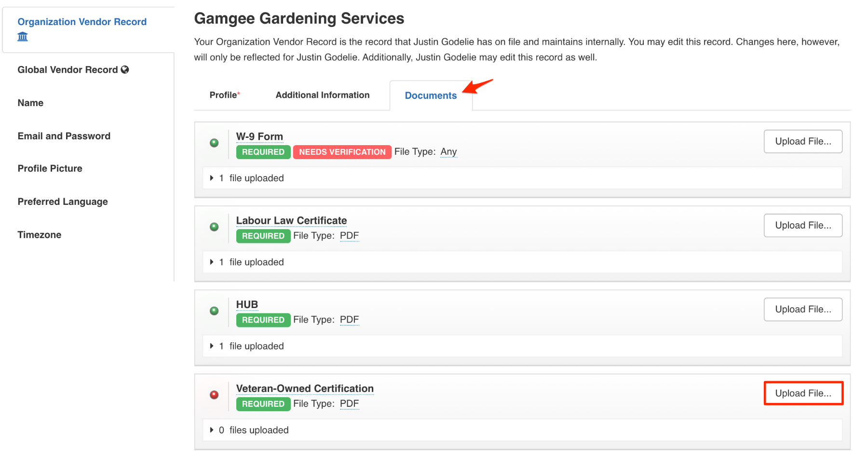Image resolution: width=868 pixels, height=456 pixels.
Task: Click the PDF file type on HUB
Action: tap(350, 320)
